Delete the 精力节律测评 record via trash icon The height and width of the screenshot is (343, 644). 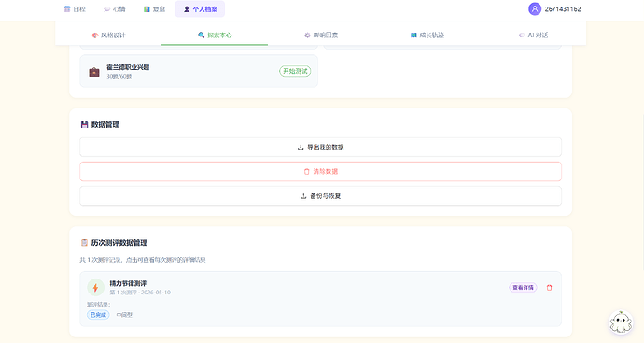549,288
